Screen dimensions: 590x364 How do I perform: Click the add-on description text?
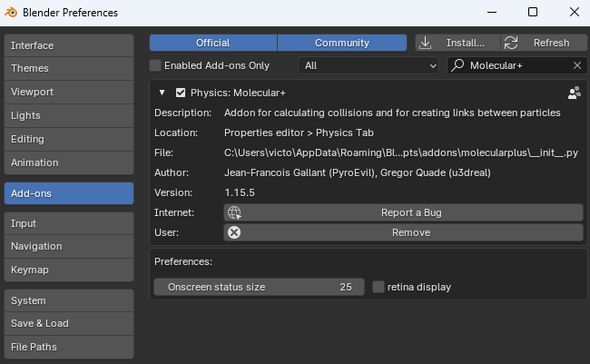(x=392, y=113)
